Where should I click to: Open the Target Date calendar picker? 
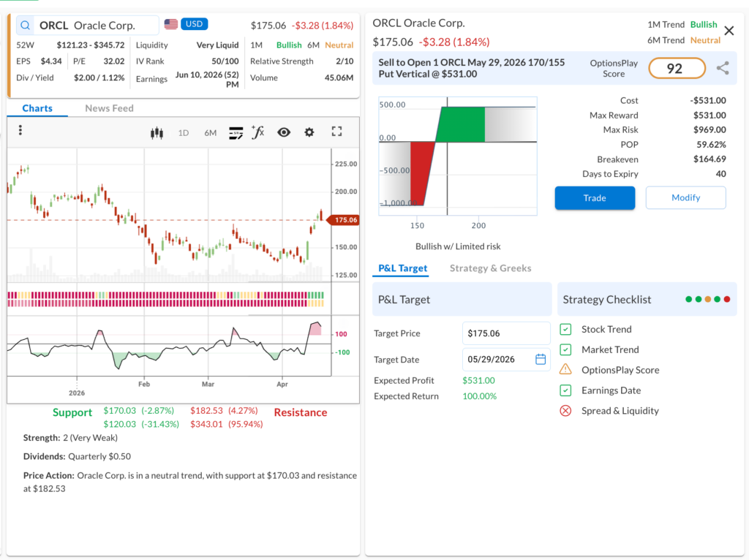(x=541, y=359)
